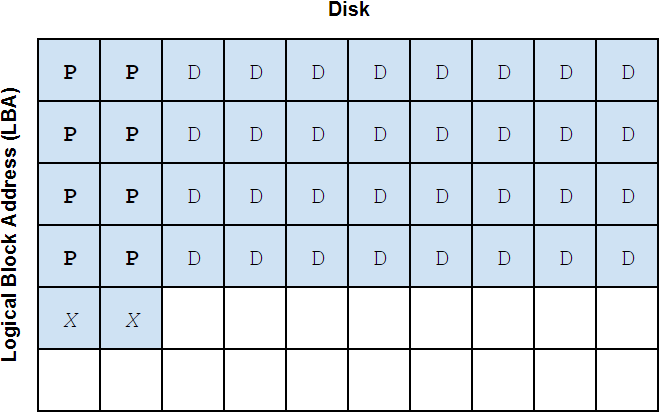Select the first P cell in the fourth row
Image resolution: width=661 pixels, height=413 pixels.
coord(69,257)
